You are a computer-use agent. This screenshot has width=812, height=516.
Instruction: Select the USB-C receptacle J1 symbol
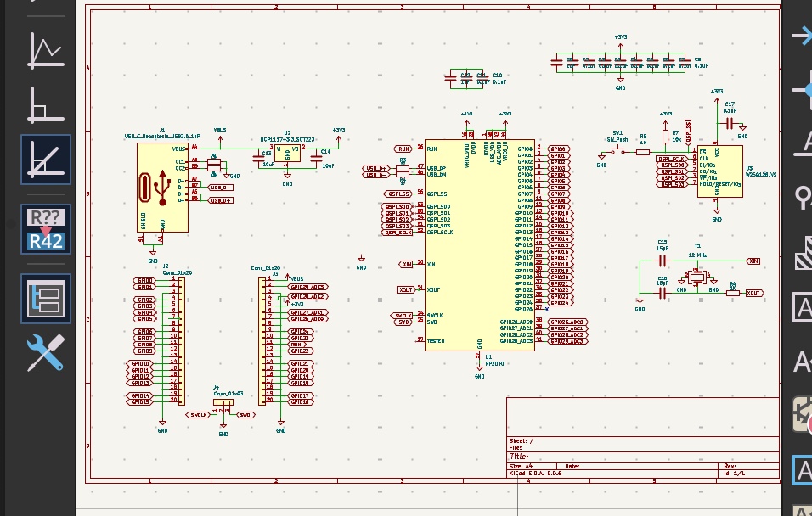coord(161,188)
